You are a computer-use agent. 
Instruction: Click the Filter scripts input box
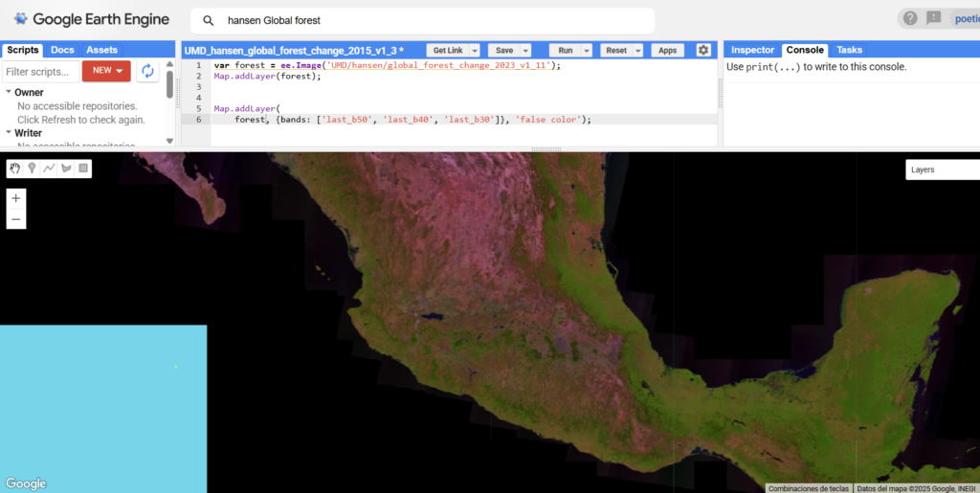[41, 71]
